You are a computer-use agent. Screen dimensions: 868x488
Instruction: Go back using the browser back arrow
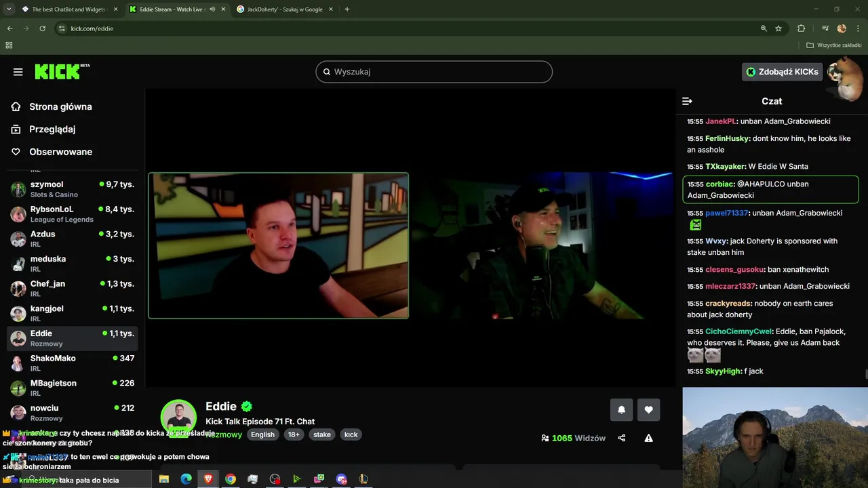click(10, 28)
